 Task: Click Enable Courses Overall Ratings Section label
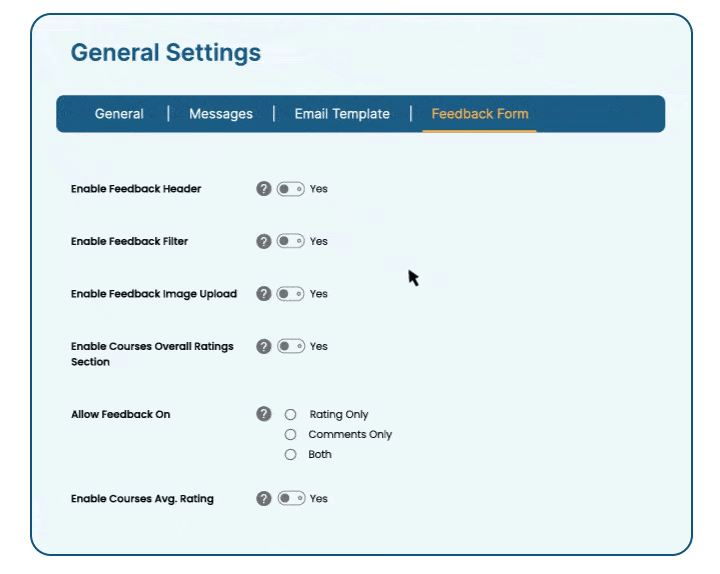(x=152, y=354)
